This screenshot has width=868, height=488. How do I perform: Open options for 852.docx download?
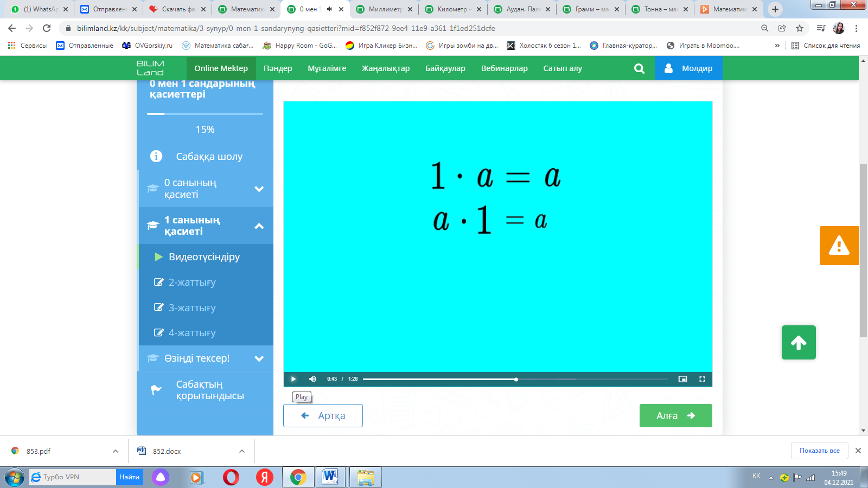242,451
